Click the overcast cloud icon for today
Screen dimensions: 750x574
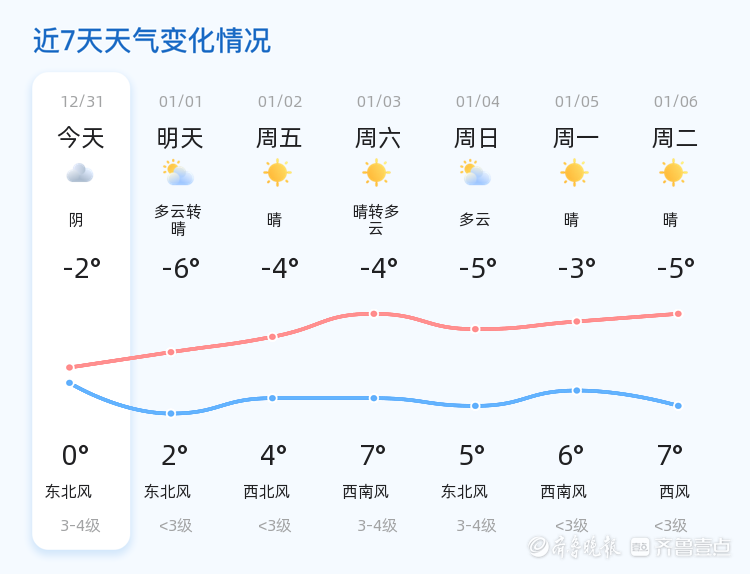pos(80,174)
